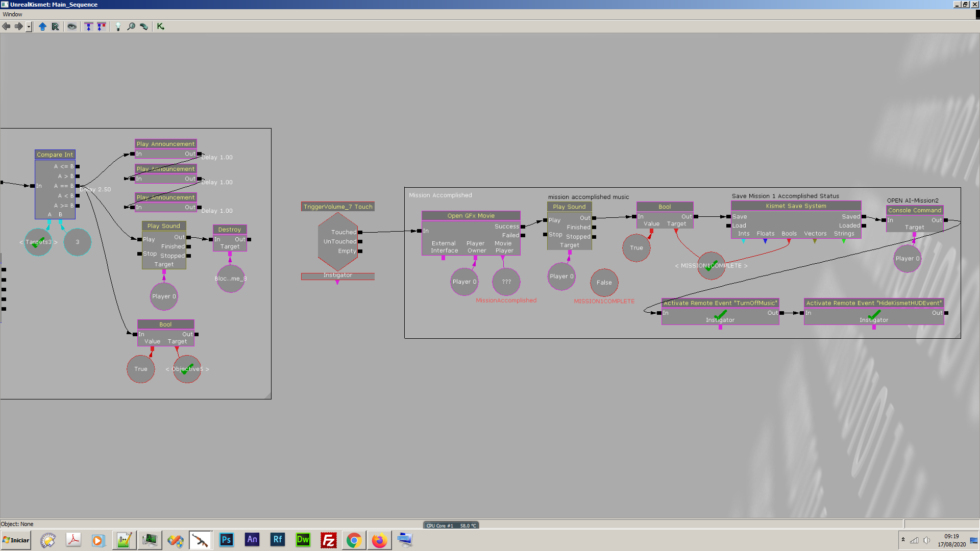Click the TriggerVolume_7 Touch event node
The image size is (980, 551).
(338, 207)
